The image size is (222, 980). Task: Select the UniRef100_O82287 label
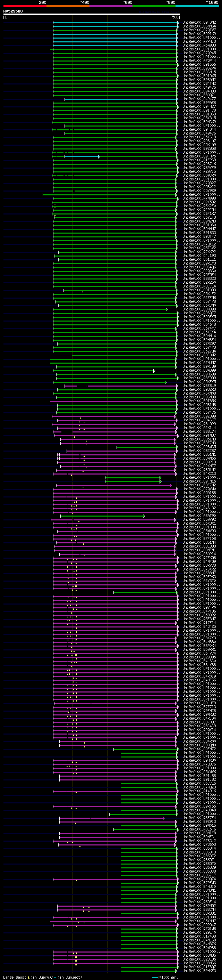(199, 451)
